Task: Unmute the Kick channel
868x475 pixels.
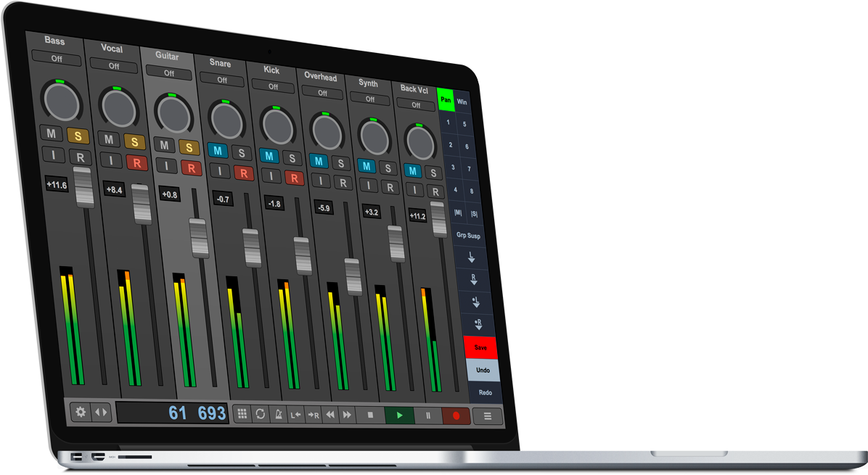Action: click(x=269, y=156)
